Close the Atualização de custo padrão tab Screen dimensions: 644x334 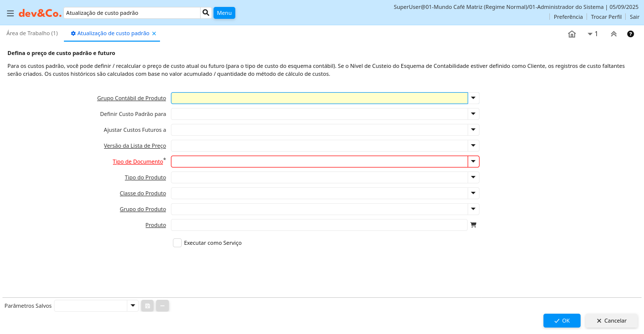[154, 34]
